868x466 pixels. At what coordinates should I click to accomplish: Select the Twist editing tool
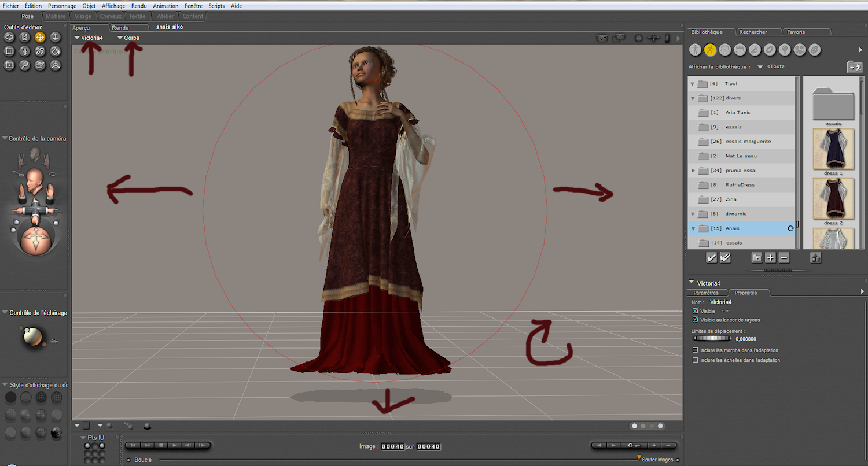pyautogui.click(x=24, y=37)
